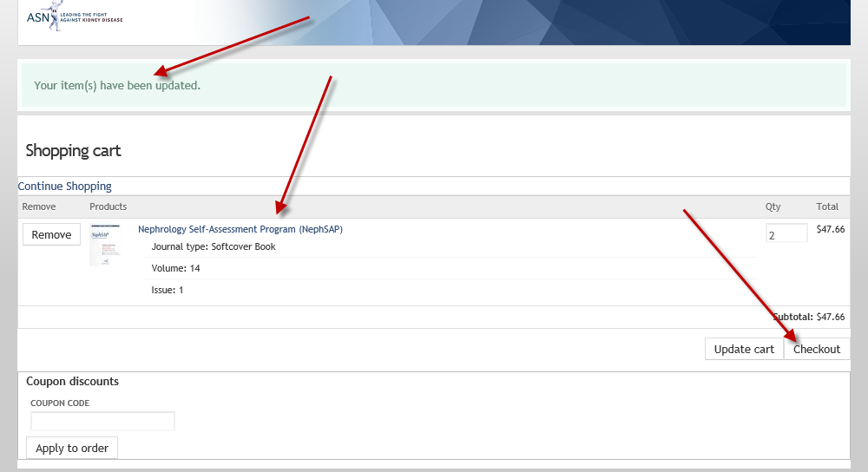Click the ASN logo in header
The height and width of the screenshot is (472, 868).
pos(74,17)
